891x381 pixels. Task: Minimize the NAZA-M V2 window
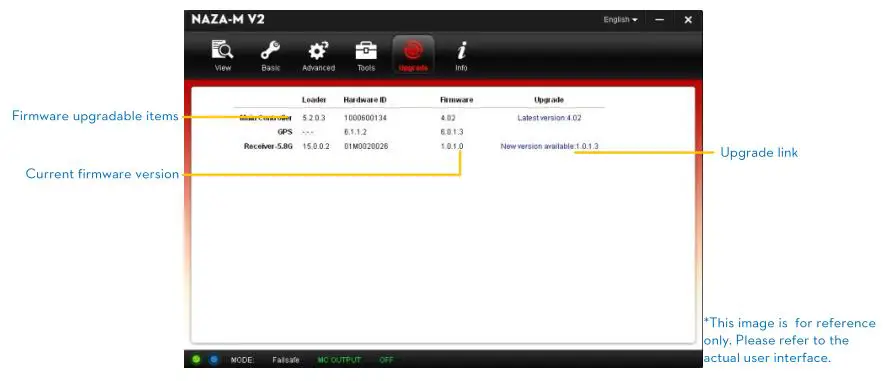(659, 20)
